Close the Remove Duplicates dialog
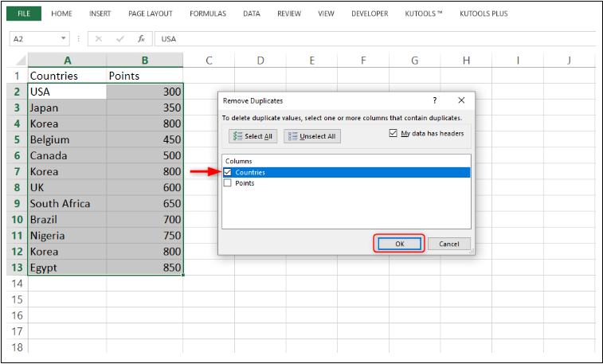Screen dimensions: 603x364 461,101
